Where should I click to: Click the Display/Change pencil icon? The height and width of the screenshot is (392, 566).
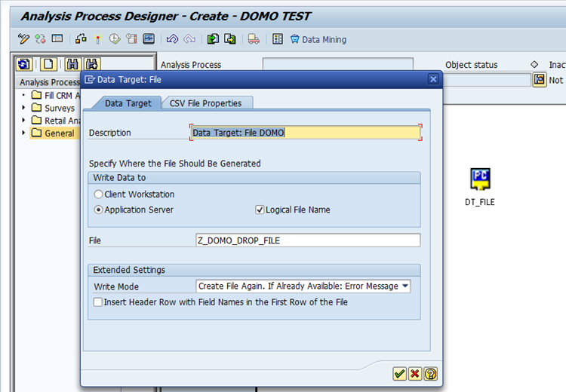23,39
